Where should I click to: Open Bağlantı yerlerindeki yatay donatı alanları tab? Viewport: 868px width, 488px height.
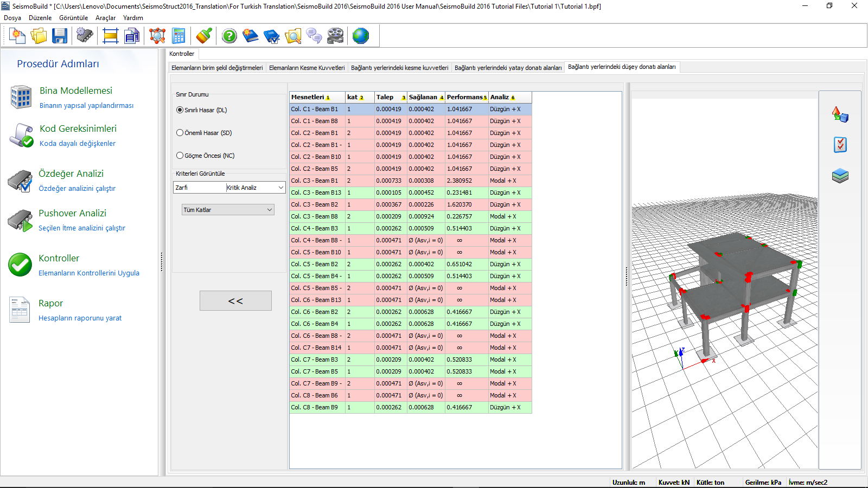(508, 68)
